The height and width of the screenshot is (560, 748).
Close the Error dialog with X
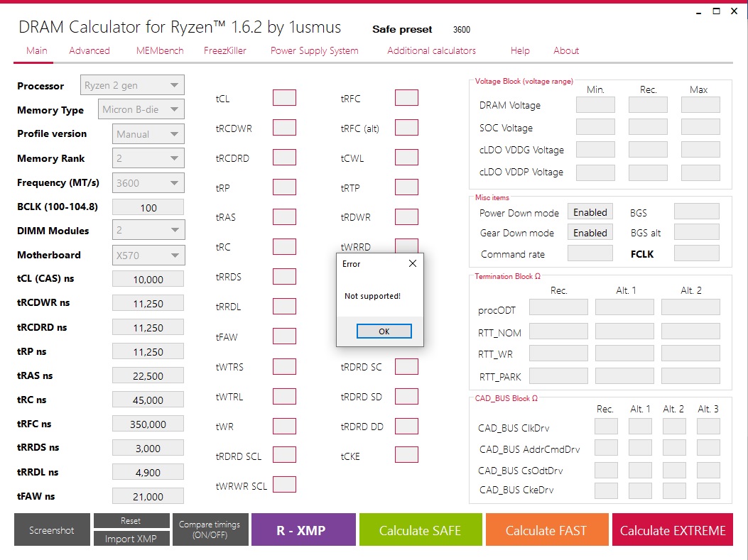pyautogui.click(x=413, y=263)
